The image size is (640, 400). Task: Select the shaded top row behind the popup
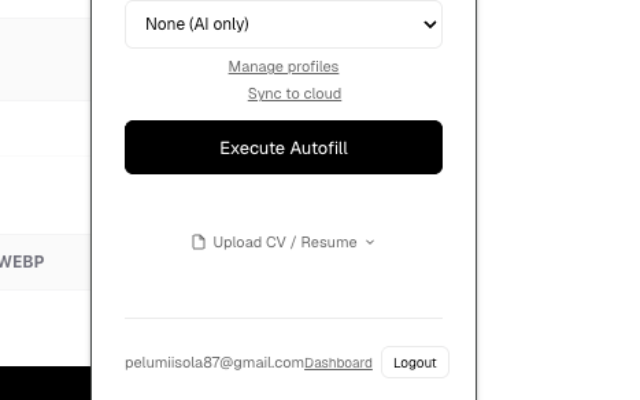(45, 58)
